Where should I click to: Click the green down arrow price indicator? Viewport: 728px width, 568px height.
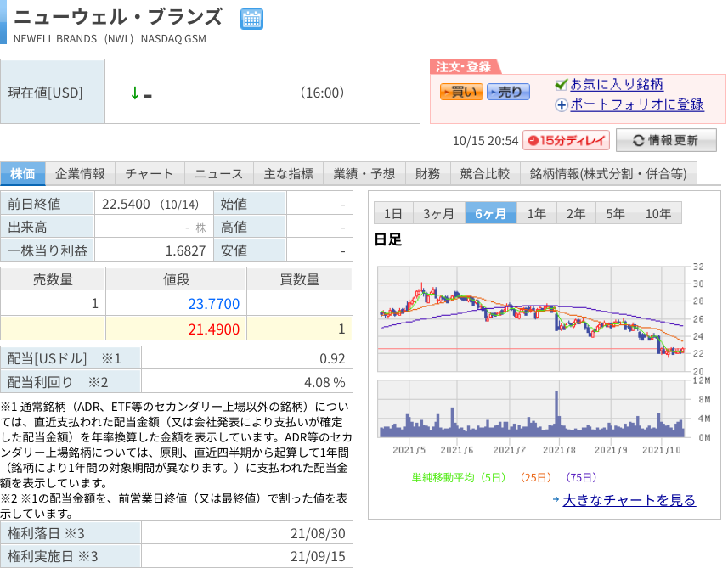(x=135, y=93)
